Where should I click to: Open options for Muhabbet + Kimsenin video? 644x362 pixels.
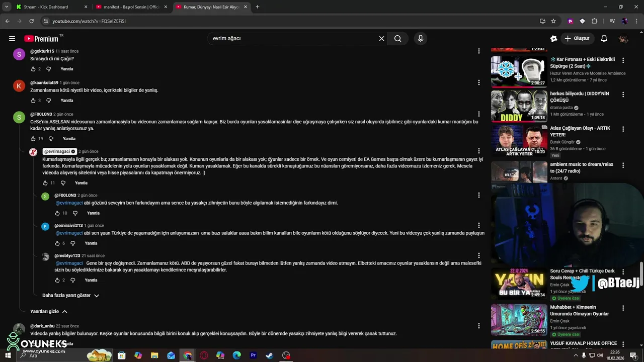[x=623, y=308]
